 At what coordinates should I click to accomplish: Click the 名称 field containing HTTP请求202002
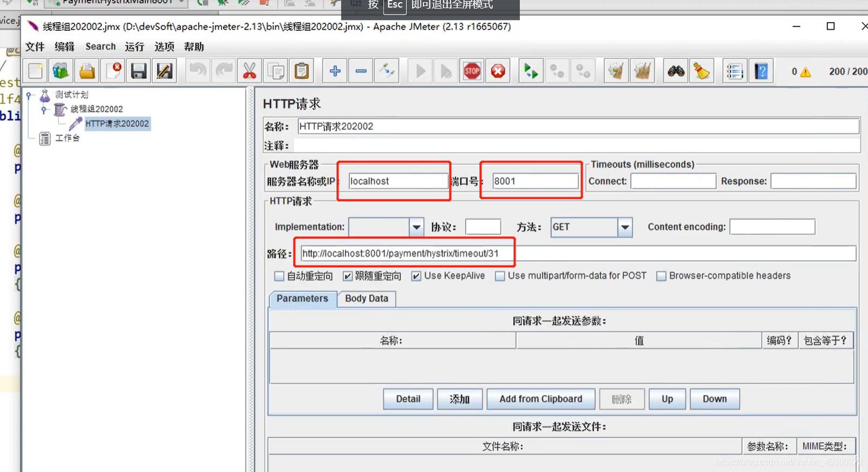pyautogui.click(x=578, y=126)
